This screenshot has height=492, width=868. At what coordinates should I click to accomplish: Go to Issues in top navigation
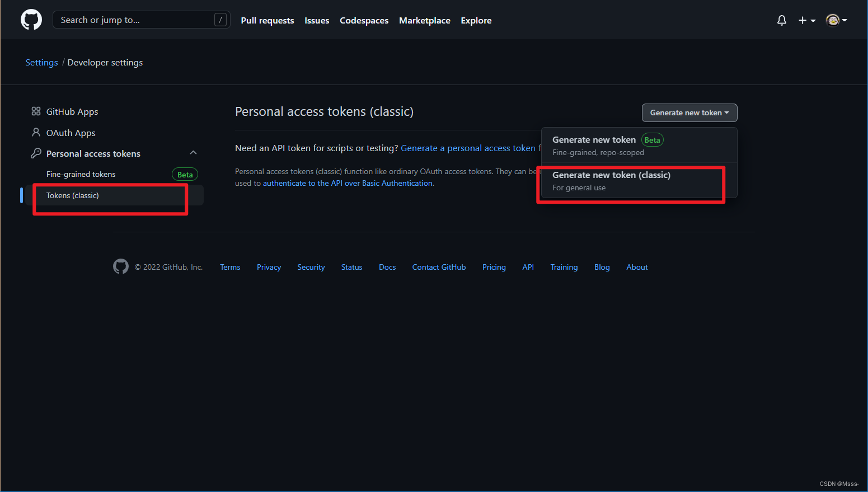pos(317,20)
